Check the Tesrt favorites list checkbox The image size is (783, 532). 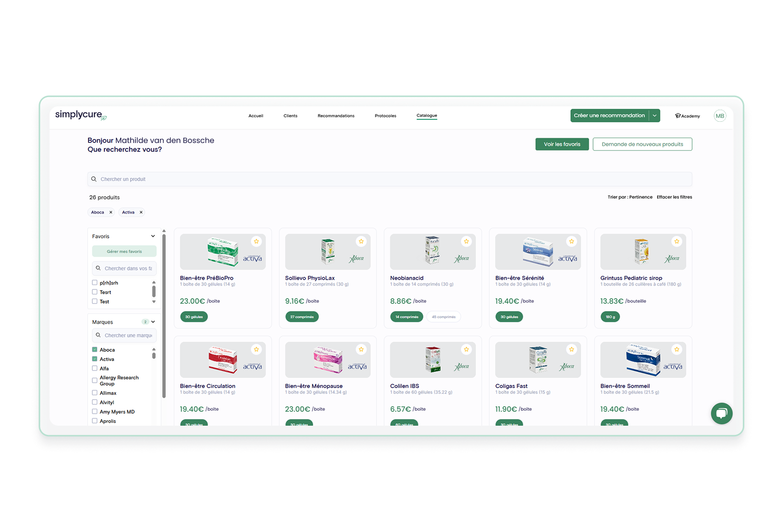point(95,292)
